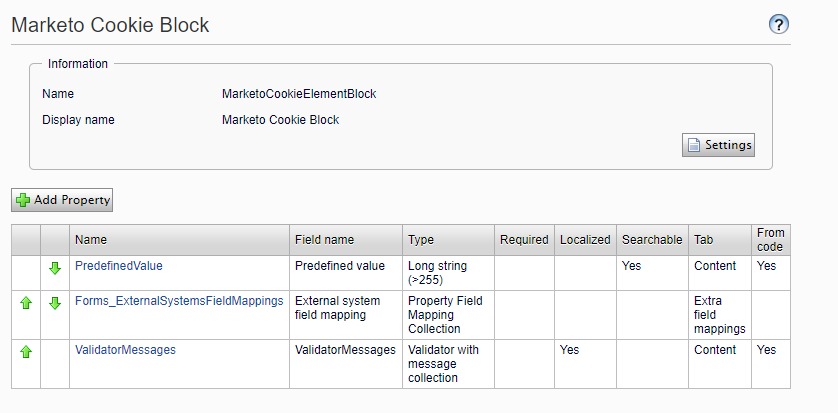
Task: Move Forms_ExternalSystemsFieldMappings property up
Action: coord(26,302)
